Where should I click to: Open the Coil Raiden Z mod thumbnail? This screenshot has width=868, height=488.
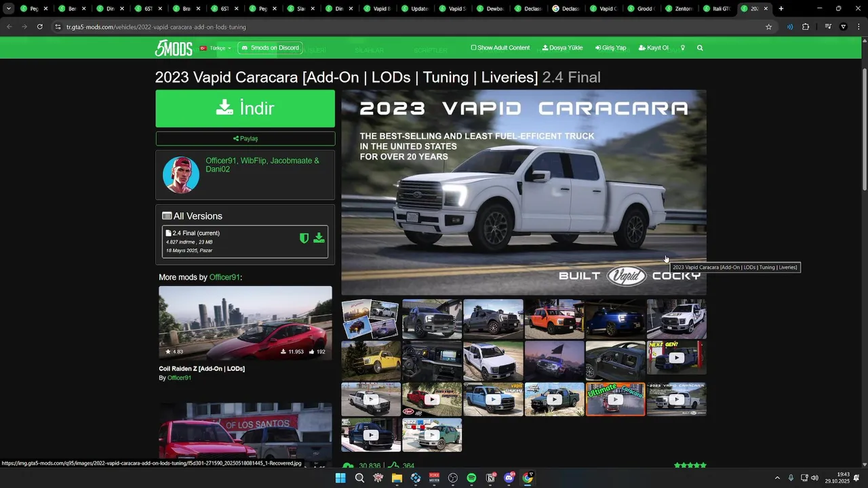[x=245, y=322]
